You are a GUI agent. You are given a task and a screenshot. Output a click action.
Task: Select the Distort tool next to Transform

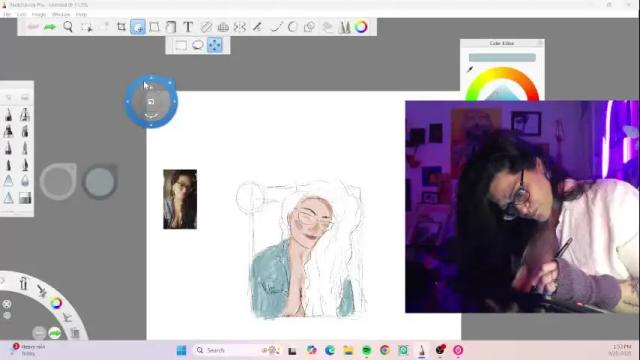point(154,27)
